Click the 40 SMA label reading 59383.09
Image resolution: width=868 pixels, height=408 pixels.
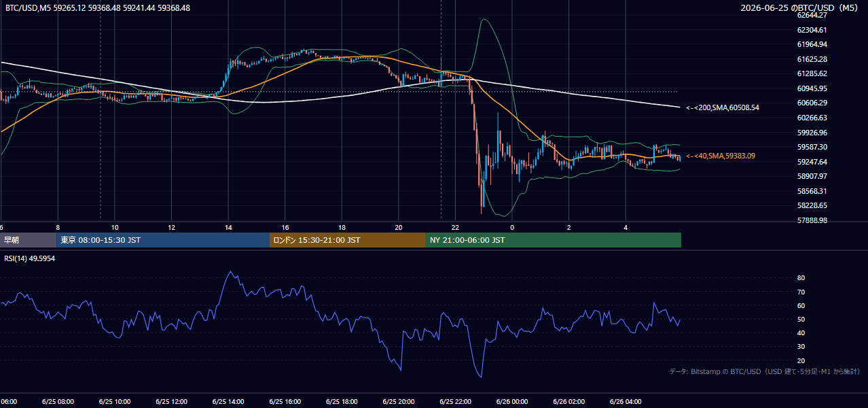pos(721,156)
